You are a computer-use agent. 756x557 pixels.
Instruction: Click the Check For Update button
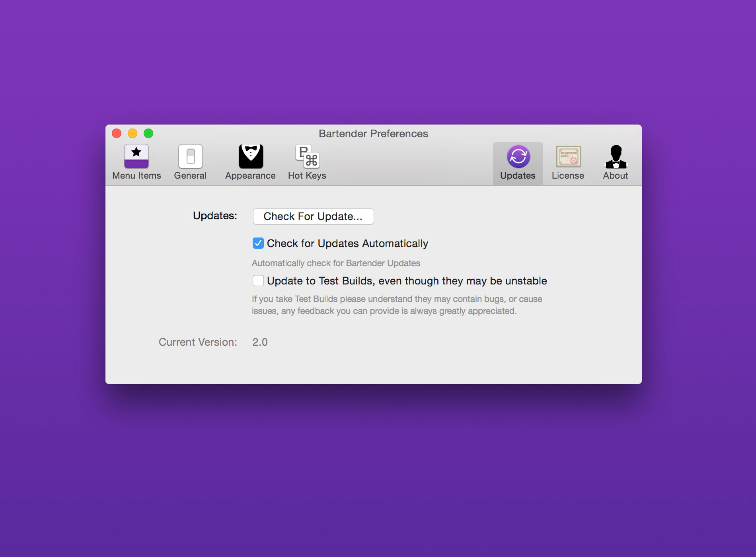pyautogui.click(x=314, y=216)
